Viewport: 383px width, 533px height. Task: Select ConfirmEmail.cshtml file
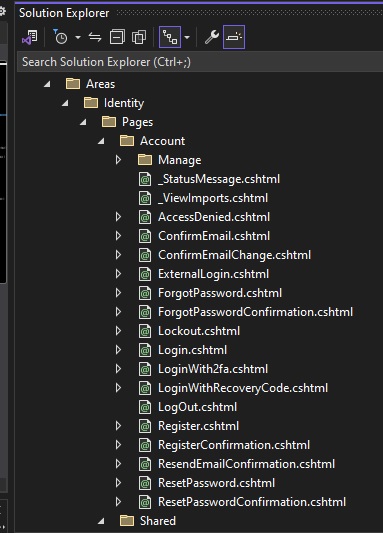214,236
